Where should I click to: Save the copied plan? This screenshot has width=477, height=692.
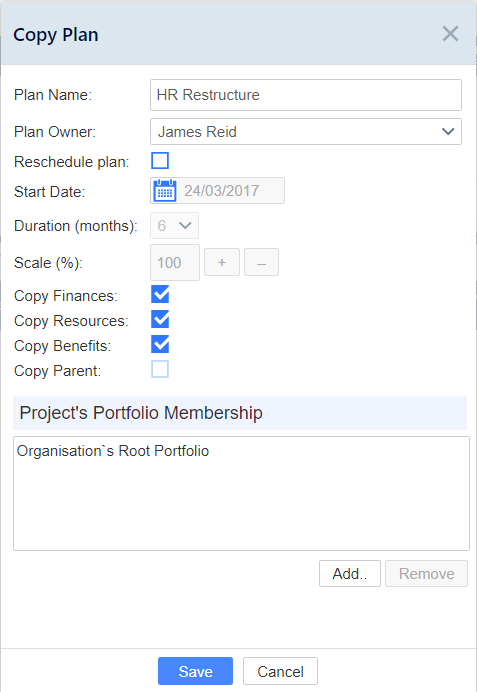[x=195, y=671]
